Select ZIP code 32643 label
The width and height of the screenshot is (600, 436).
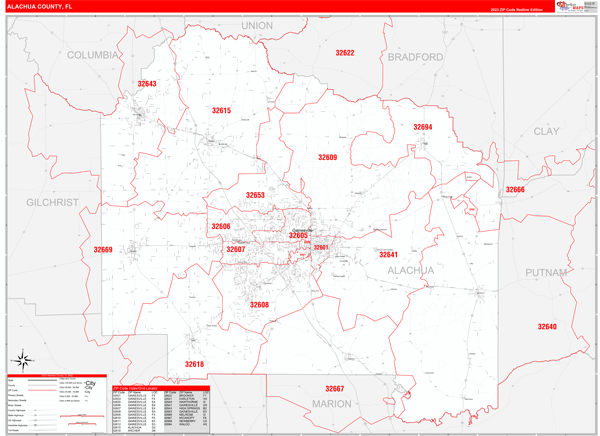tap(147, 84)
